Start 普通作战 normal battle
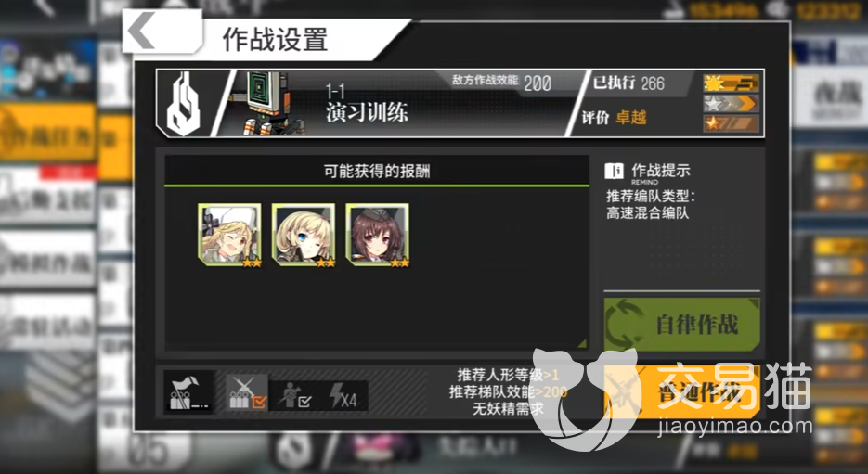 tap(682, 391)
